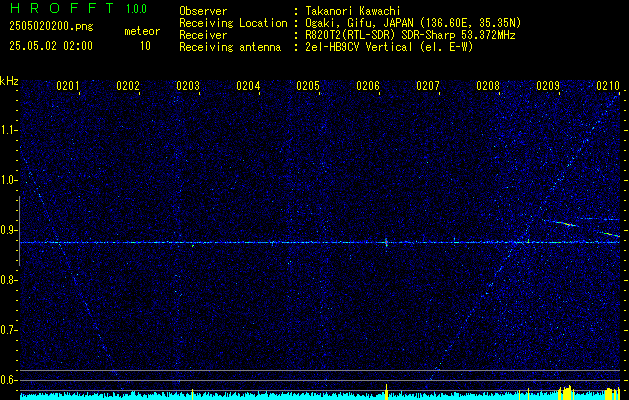Click the HROFFT title text
Viewport: 629px width, 400px height.
tap(63, 8)
